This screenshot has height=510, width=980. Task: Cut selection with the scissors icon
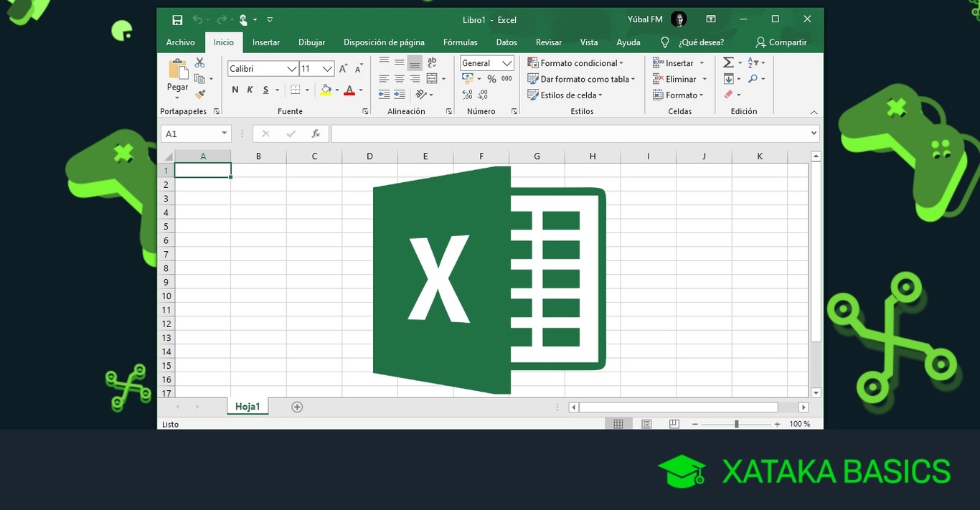coord(200,63)
